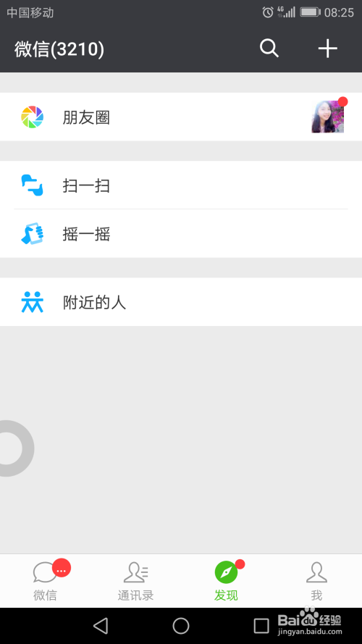This screenshot has height=644, width=362.
Task: Select the 发现 discover tab
Action: [226, 581]
